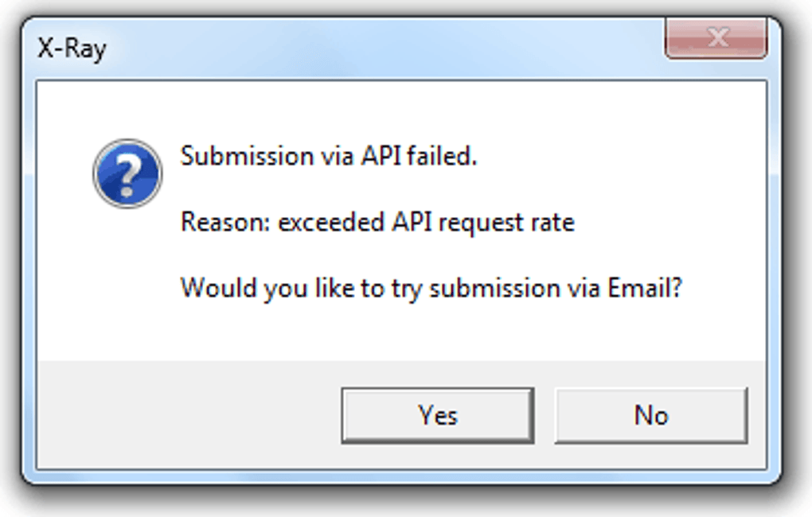Click the words "request rate" in the reason

[506, 222]
